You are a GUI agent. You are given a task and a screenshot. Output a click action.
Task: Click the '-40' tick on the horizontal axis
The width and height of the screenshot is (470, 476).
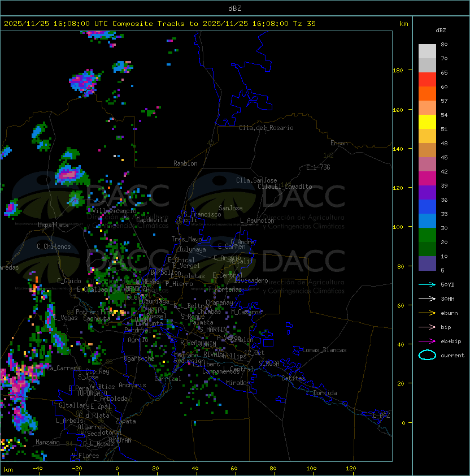click(37, 469)
